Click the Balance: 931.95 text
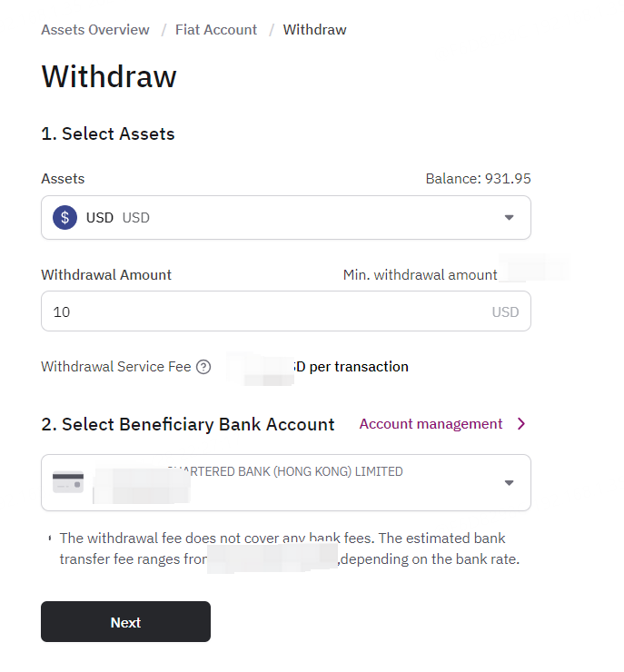Viewport: 624px width, 672px height. coord(478,178)
